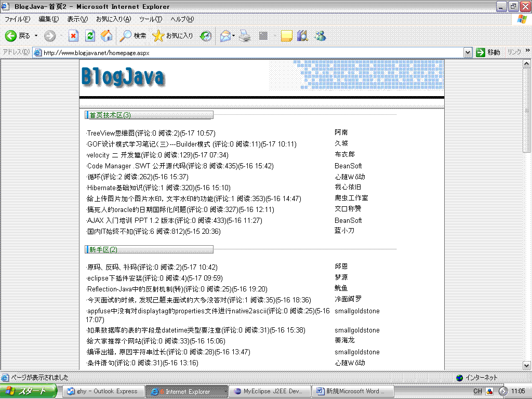
Task: Click the page scrollbar down arrow
Action: pyautogui.click(x=527, y=366)
